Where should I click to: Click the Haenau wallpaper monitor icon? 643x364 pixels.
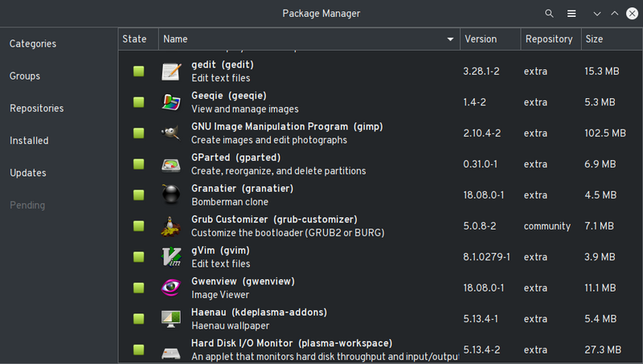[x=171, y=318]
